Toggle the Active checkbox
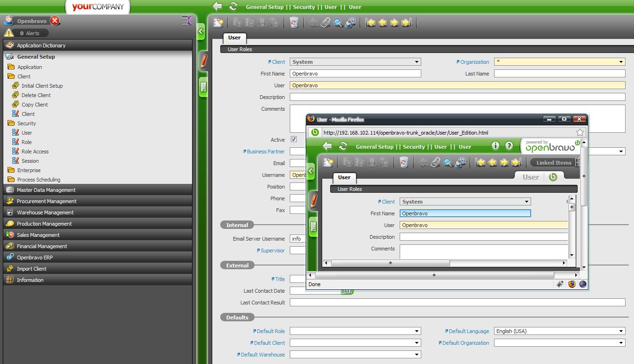Screen dimensions: 634x364 point(294,139)
